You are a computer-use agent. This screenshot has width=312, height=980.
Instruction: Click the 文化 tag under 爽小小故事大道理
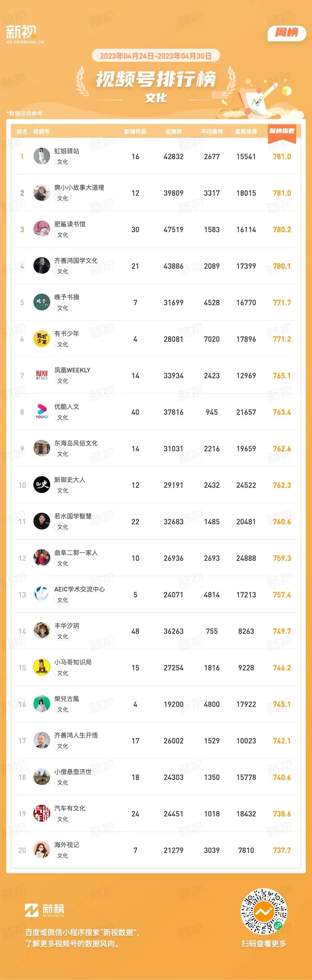[x=63, y=198]
